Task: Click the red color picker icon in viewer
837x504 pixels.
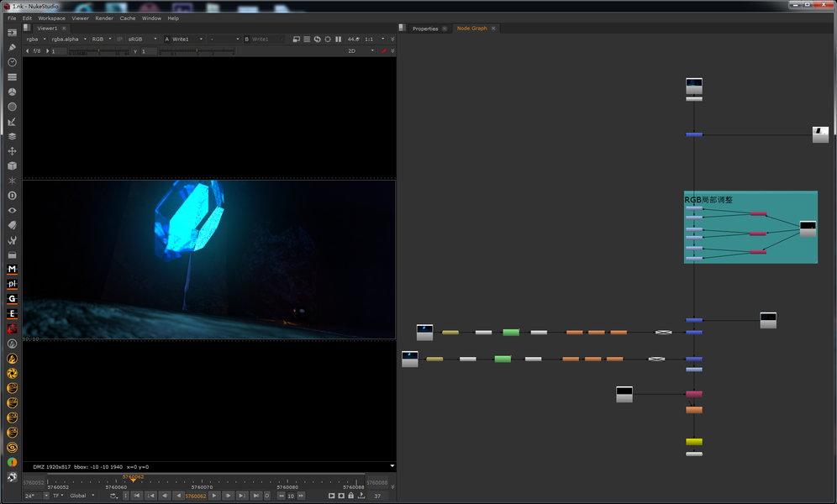Action: [x=383, y=50]
